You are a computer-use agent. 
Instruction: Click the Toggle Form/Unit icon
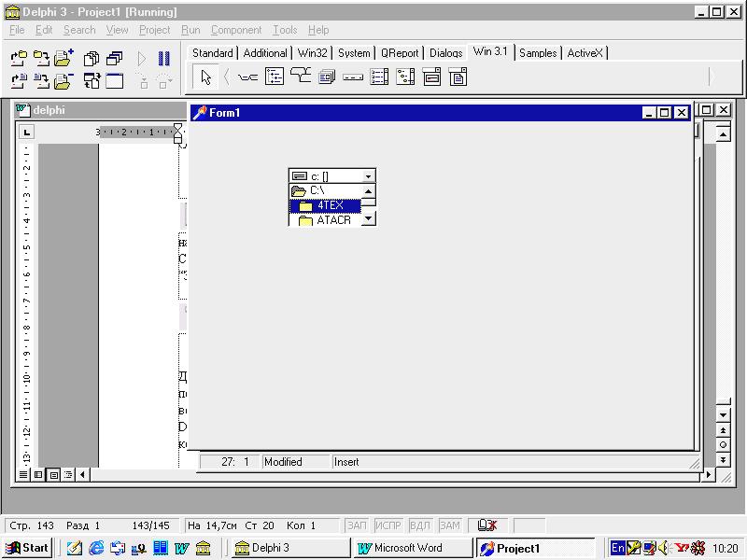pyautogui.click(x=91, y=81)
